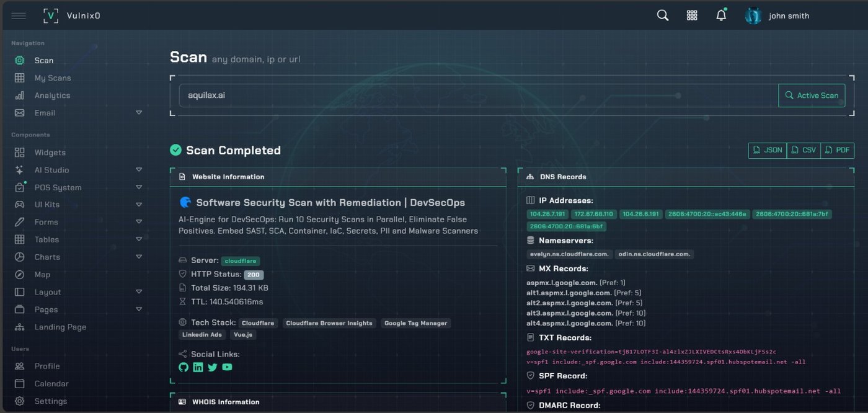Viewport: 868px width, 413px height.
Task: Export results as CSV
Action: (804, 150)
